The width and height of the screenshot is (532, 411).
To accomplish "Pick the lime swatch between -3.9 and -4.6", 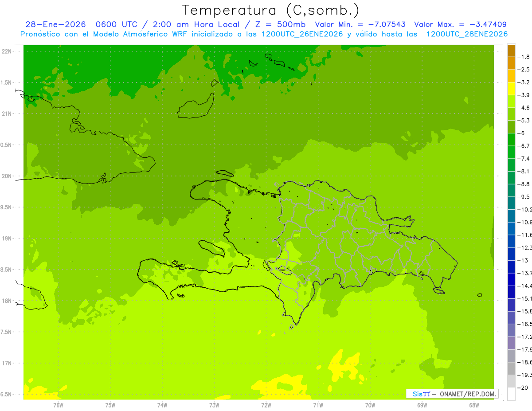I will [x=511, y=102].
